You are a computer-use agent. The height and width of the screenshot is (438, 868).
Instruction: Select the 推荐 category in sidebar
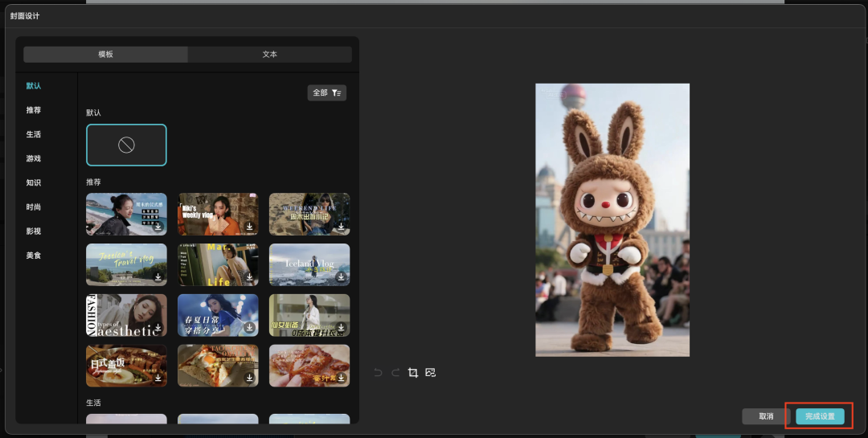click(33, 110)
